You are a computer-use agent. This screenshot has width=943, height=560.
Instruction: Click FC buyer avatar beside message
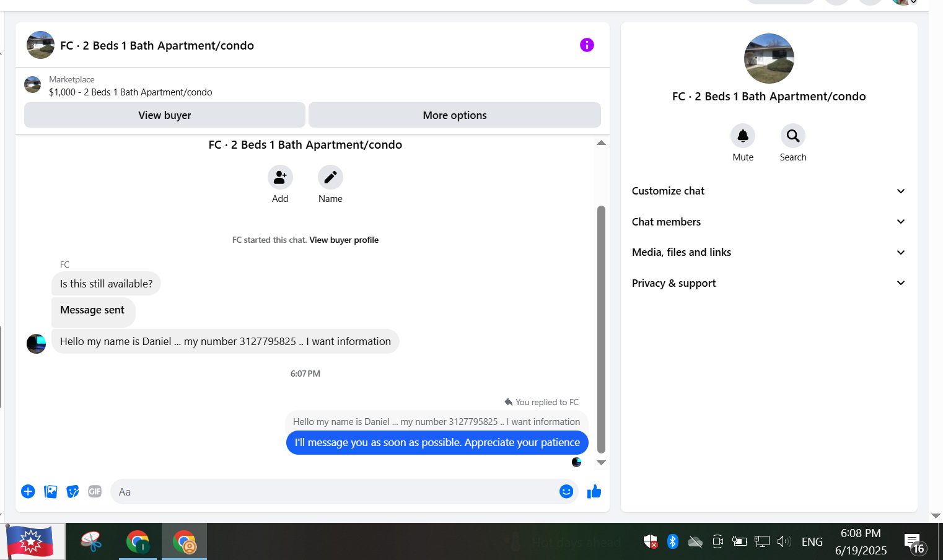point(36,343)
